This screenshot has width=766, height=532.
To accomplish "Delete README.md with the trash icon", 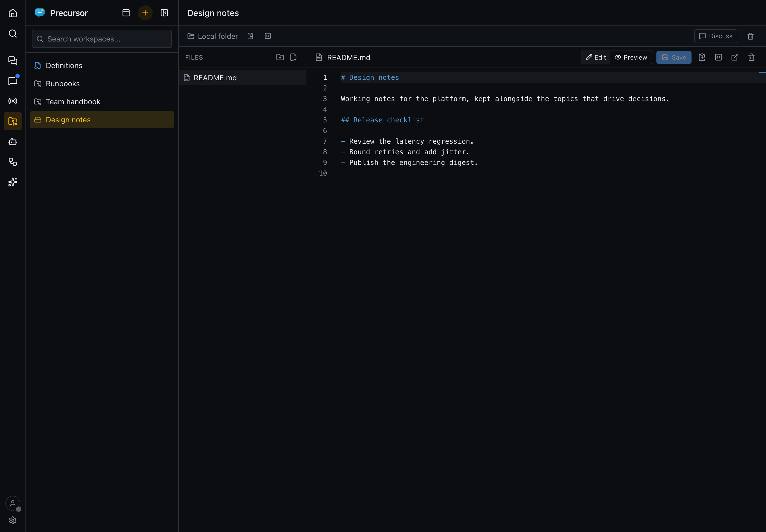I will click(751, 57).
